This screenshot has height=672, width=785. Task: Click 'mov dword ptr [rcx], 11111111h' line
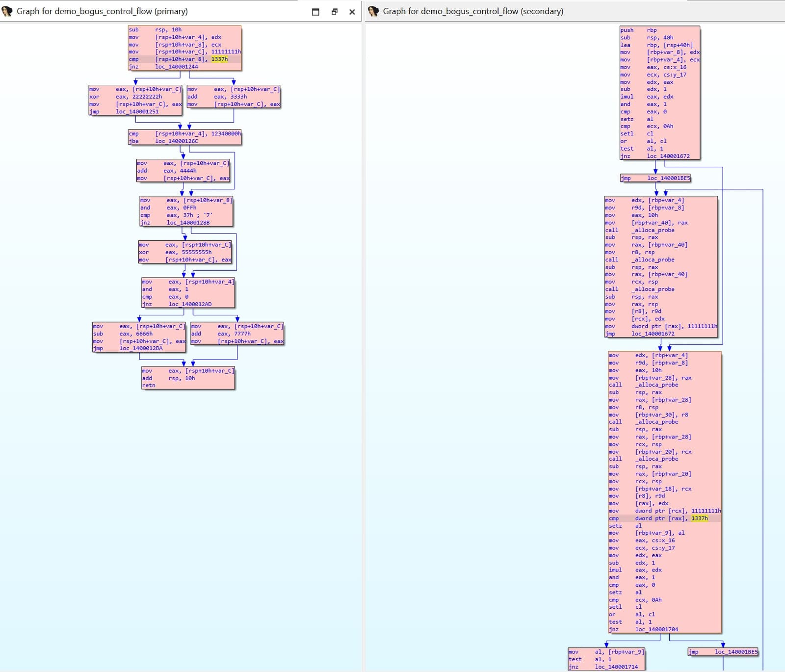click(665, 511)
